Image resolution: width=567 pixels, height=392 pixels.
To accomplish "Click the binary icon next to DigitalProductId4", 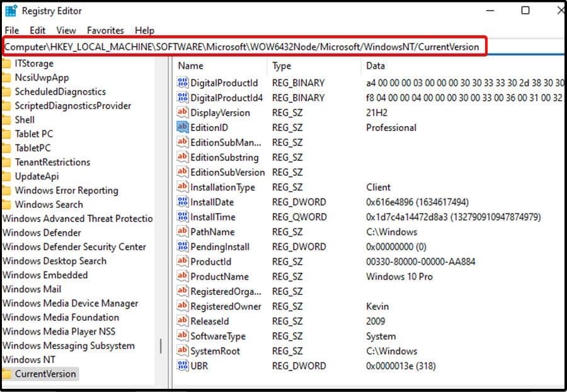I will pos(182,98).
